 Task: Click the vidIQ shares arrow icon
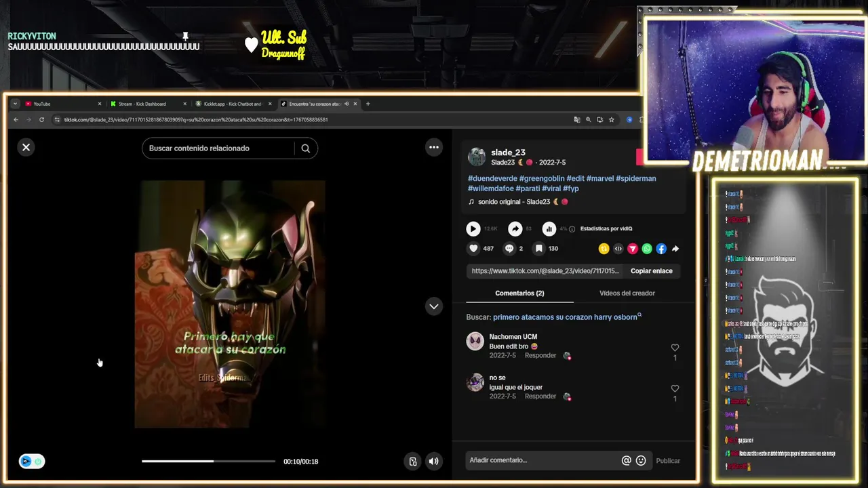[x=515, y=229]
